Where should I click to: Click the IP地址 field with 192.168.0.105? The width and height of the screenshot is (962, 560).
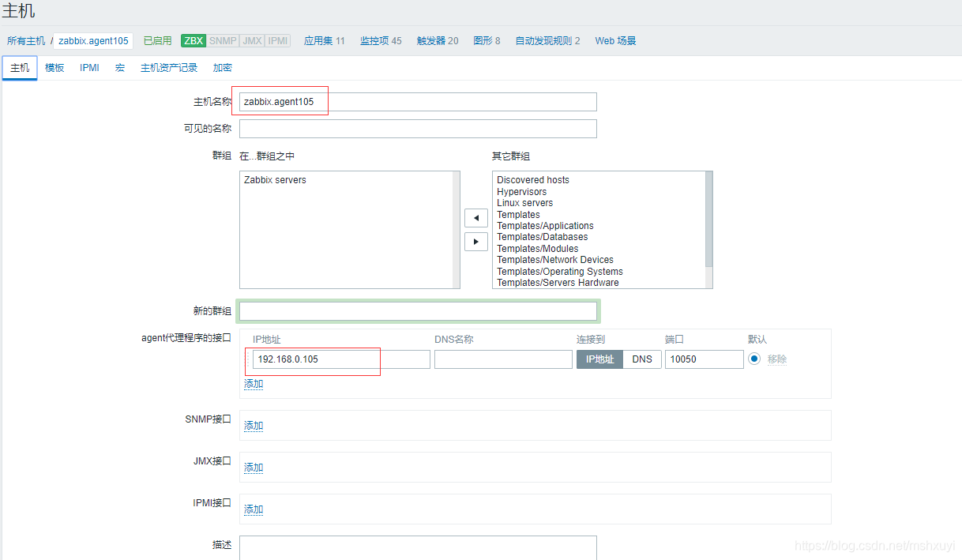pos(341,359)
